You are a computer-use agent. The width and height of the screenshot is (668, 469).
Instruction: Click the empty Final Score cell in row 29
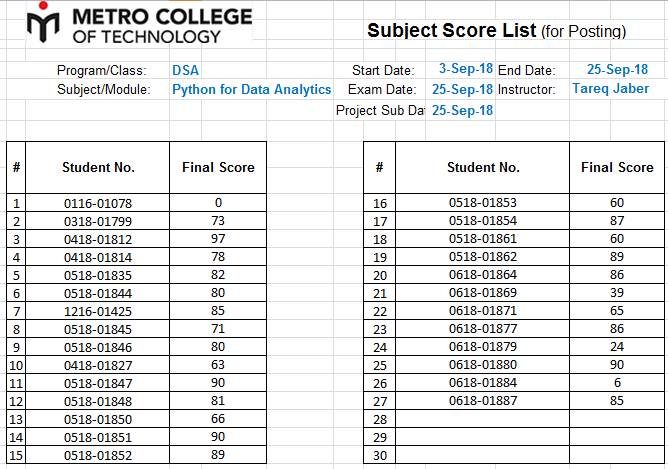pyautogui.click(x=617, y=437)
